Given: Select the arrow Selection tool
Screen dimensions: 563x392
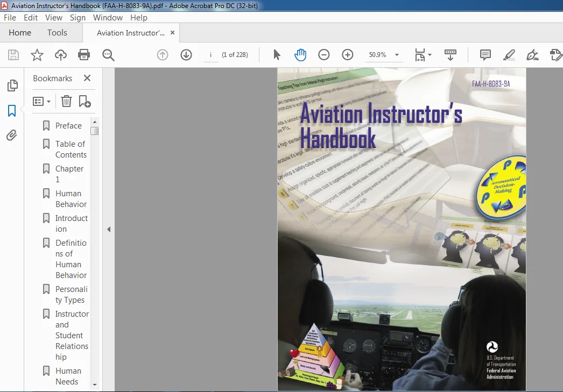Looking at the screenshot, I should (277, 55).
